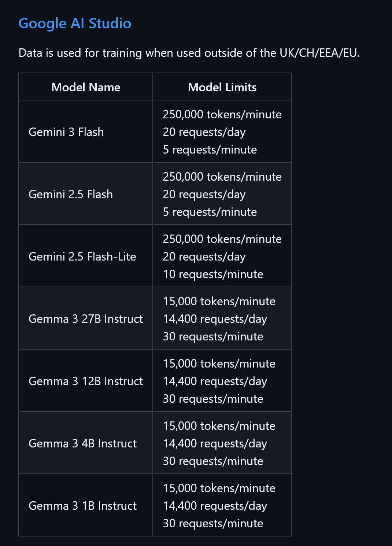
Task: Open the Google AI Studio heading link
Action: point(75,23)
